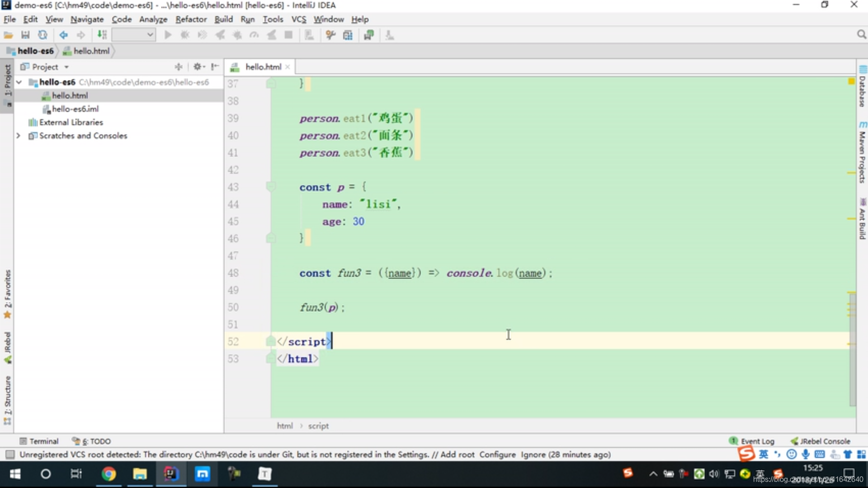The width and height of the screenshot is (868, 488).
Task: Click the Stop square toolbar icon
Action: click(x=288, y=35)
